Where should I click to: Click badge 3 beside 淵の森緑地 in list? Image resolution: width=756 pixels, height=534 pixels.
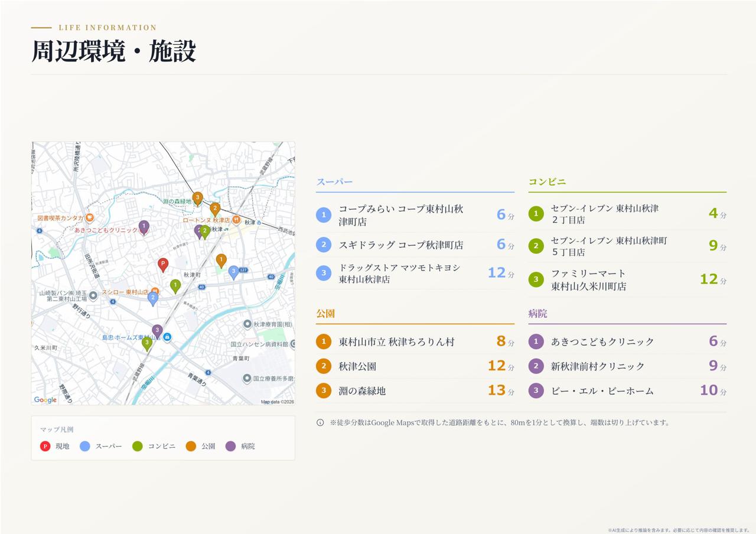click(x=324, y=390)
